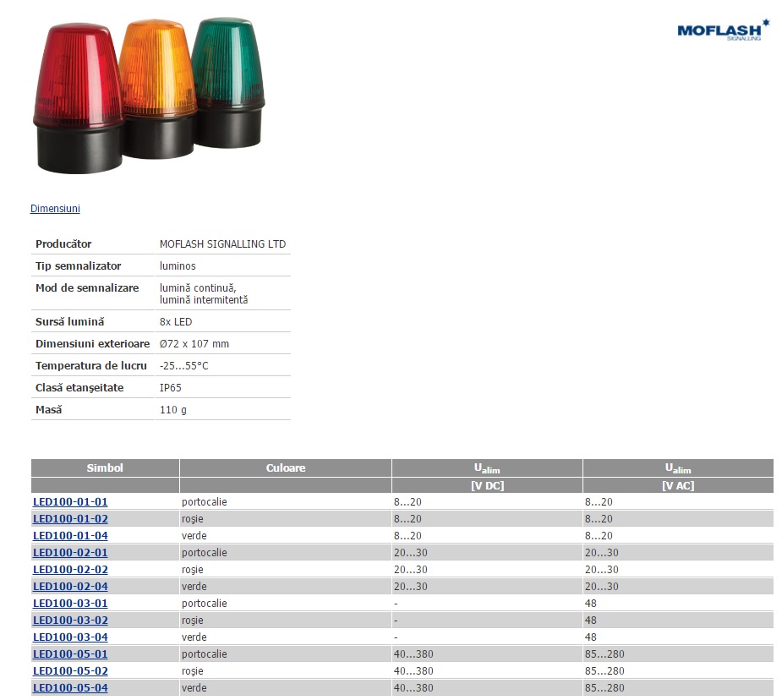Click 48 V AC in LED100-03-01 row
This screenshot has height=700, width=782.
point(590,604)
